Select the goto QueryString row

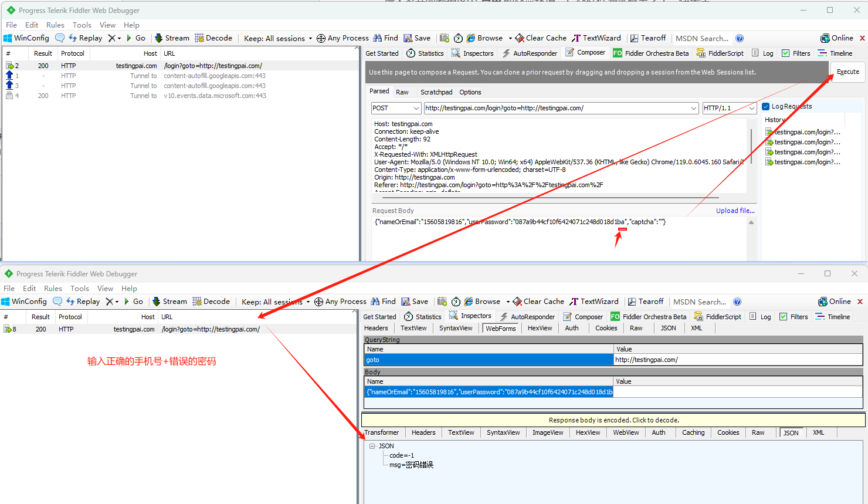613,360
